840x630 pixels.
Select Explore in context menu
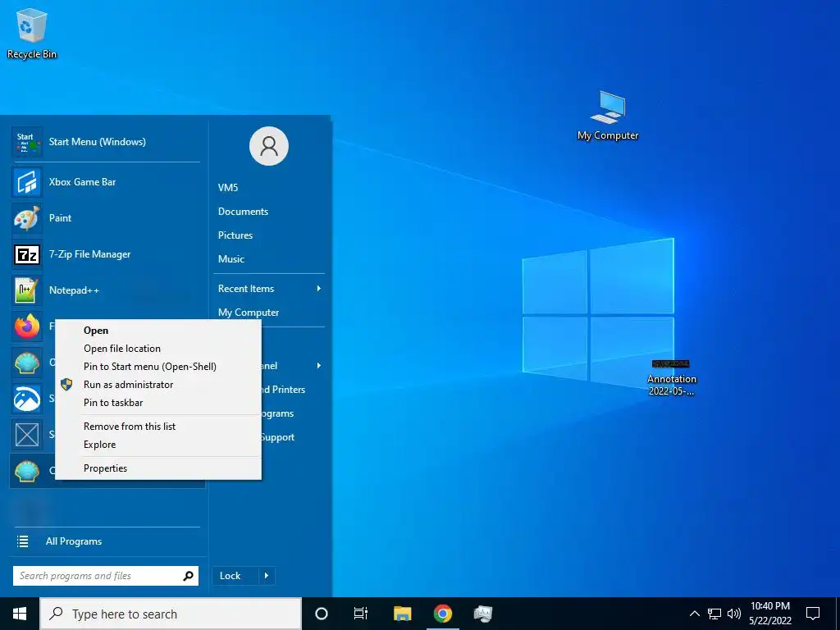coord(158,445)
